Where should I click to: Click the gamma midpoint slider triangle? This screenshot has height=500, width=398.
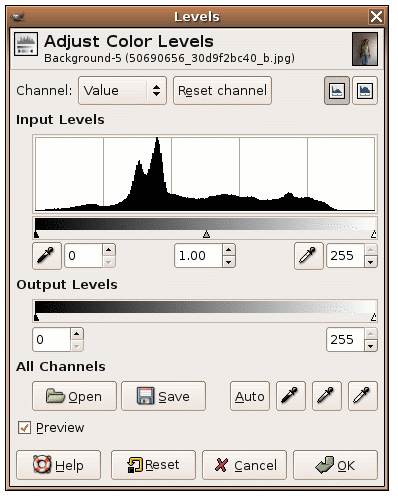tap(207, 234)
